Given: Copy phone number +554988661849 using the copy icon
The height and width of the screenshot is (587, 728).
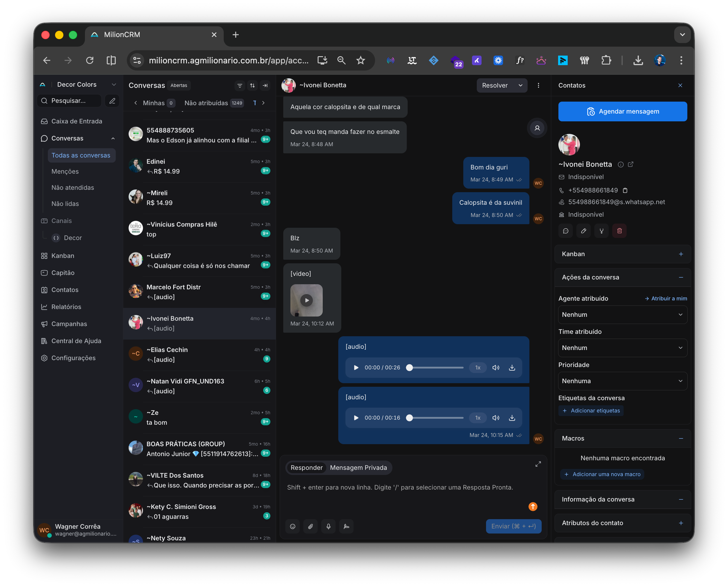Looking at the screenshot, I should pos(625,190).
